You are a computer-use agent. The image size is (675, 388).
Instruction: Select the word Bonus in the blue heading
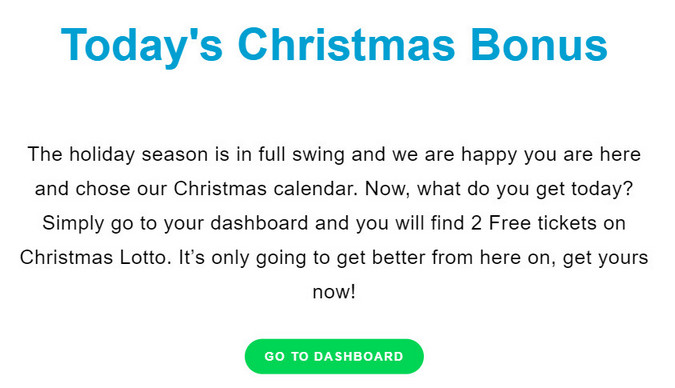[x=539, y=44]
